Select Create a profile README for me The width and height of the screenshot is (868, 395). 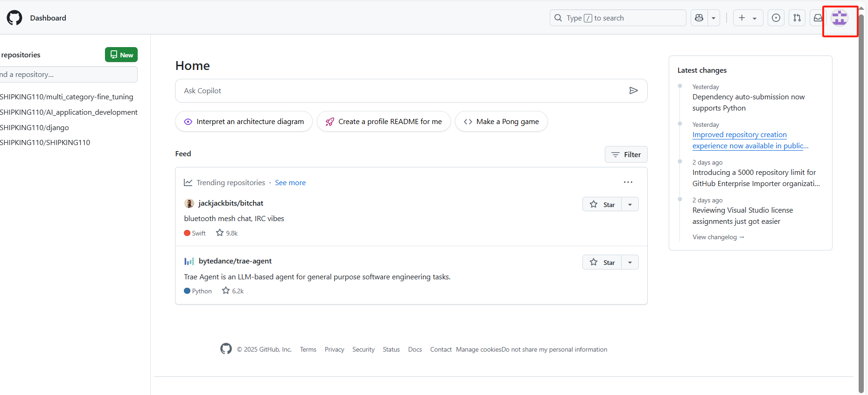click(384, 121)
